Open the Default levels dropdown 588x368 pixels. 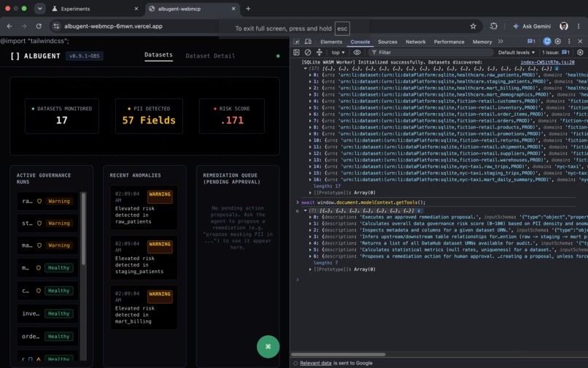517,52
